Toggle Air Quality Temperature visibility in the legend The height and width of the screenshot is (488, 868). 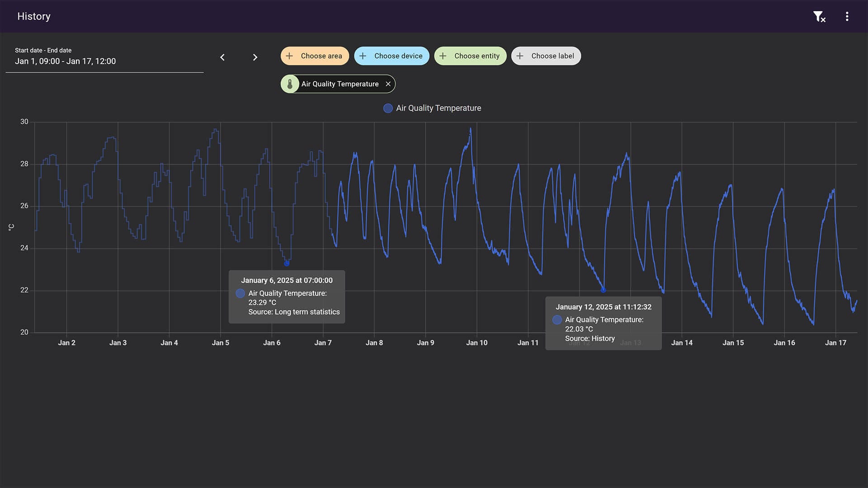click(432, 108)
